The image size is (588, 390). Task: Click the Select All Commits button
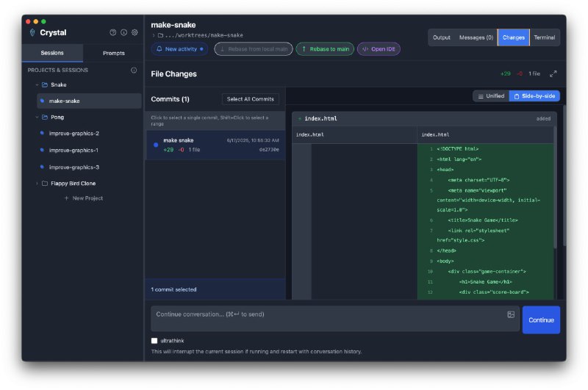click(x=251, y=99)
